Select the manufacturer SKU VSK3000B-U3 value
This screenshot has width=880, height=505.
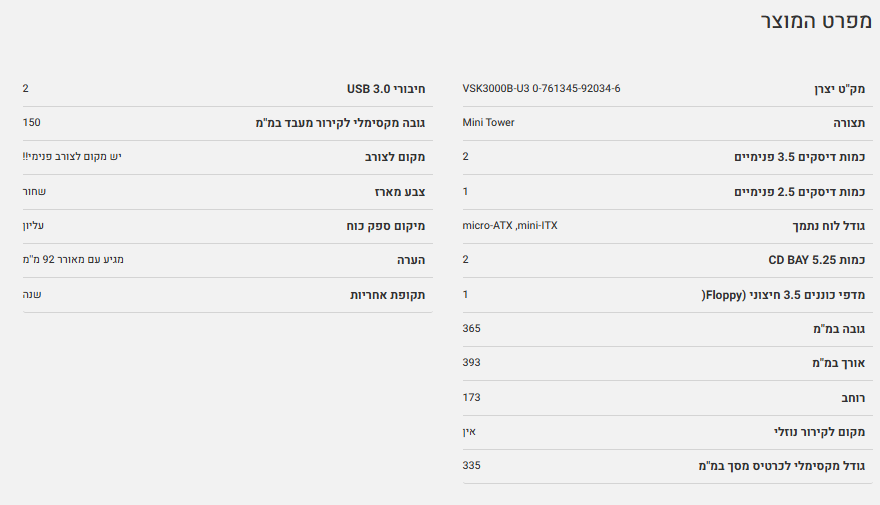point(541,88)
